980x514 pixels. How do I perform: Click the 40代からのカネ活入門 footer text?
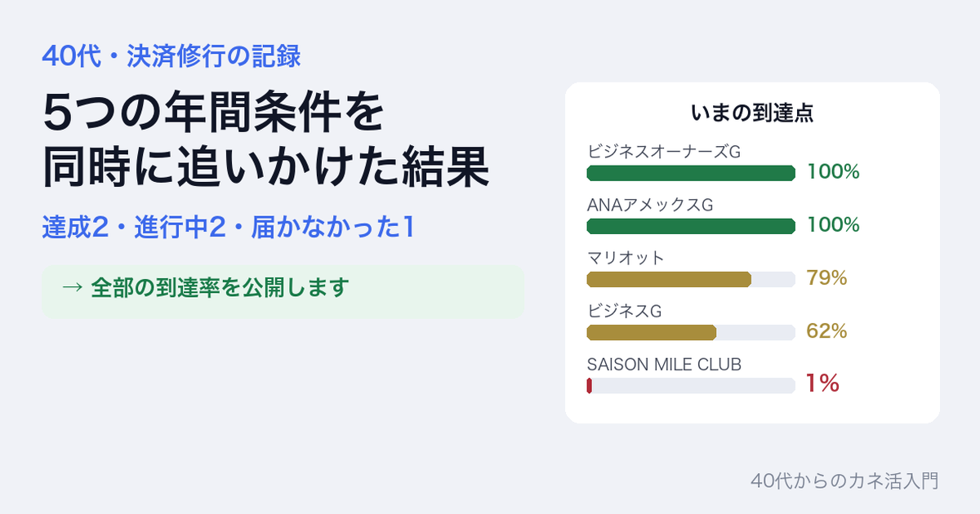click(x=844, y=481)
